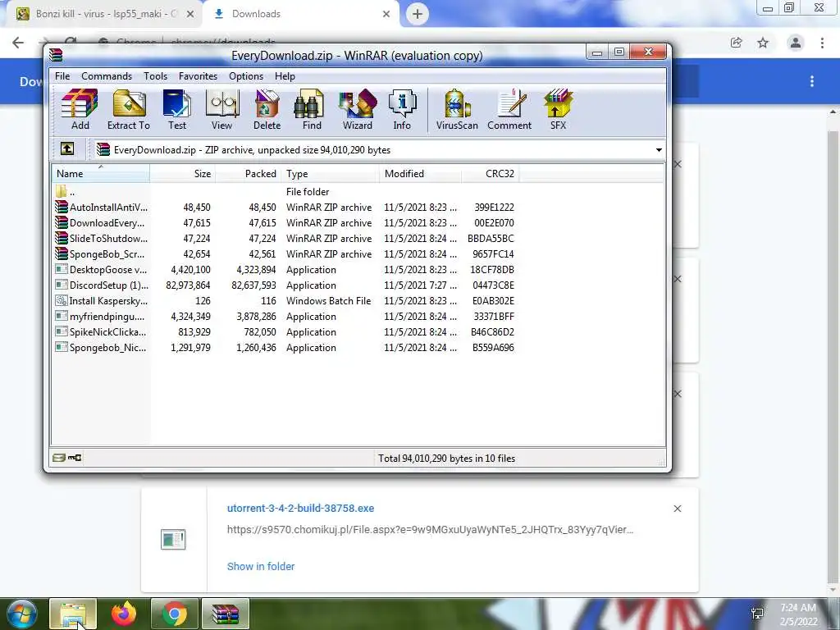Select SlideToShutdow... archive row
This screenshot has height=630, width=840.
pyautogui.click(x=286, y=239)
